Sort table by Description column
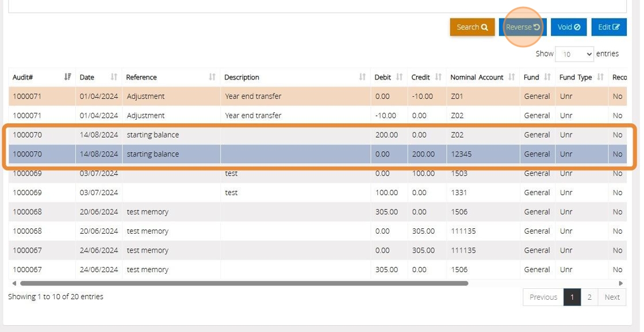The height and width of the screenshot is (332, 644). [296, 77]
